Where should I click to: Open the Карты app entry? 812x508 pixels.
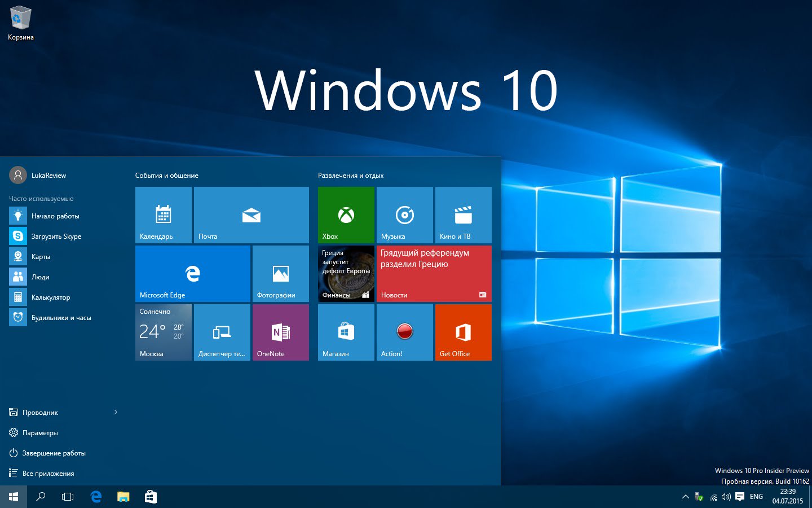62,256
